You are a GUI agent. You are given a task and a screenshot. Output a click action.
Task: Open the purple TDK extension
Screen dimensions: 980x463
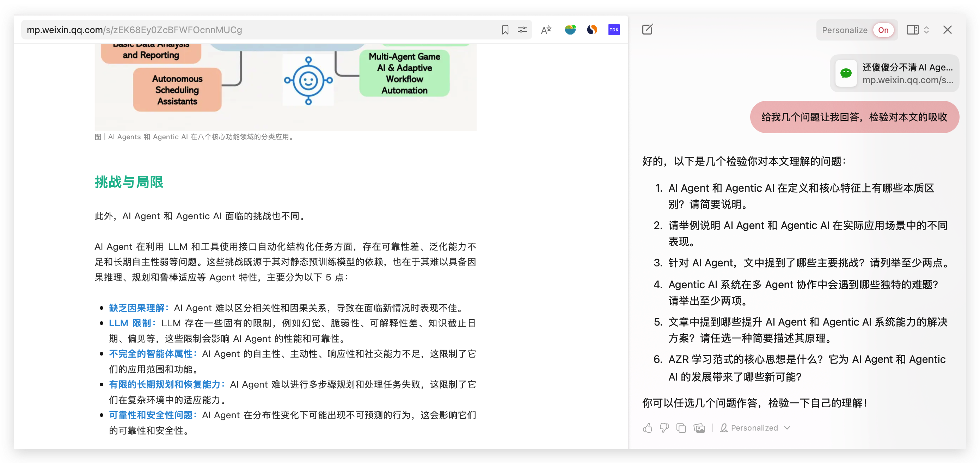(x=614, y=30)
